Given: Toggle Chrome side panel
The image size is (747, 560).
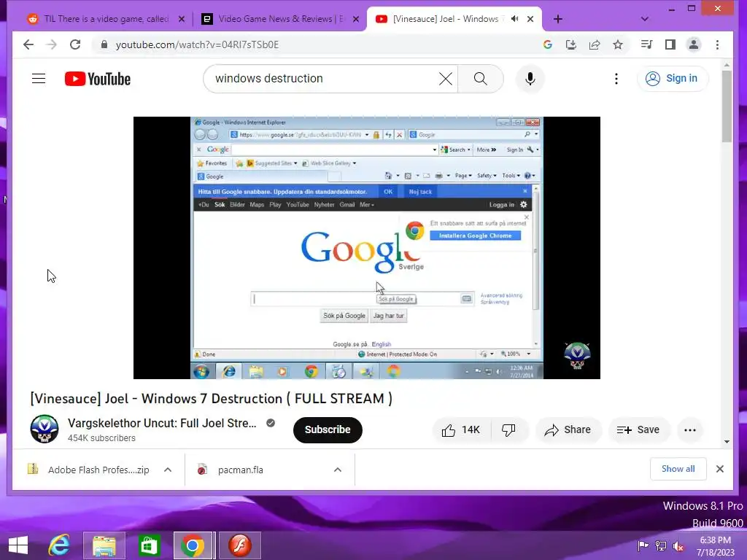Looking at the screenshot, I should point(670,44).
